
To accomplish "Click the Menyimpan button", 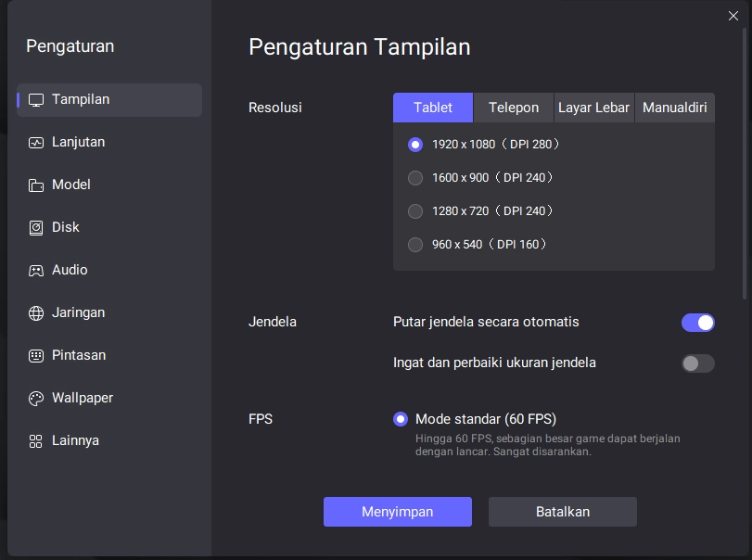I will tap(397, 512).
